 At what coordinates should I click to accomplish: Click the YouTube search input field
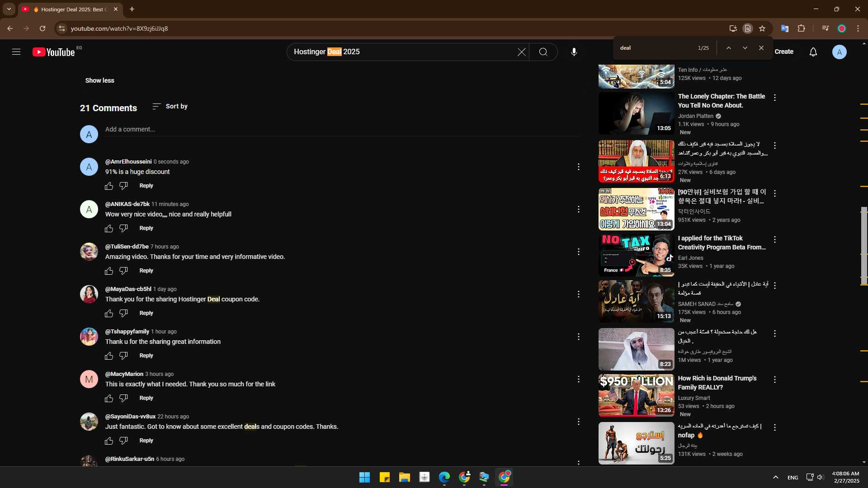pyautogui.click(x=402, y=52)
